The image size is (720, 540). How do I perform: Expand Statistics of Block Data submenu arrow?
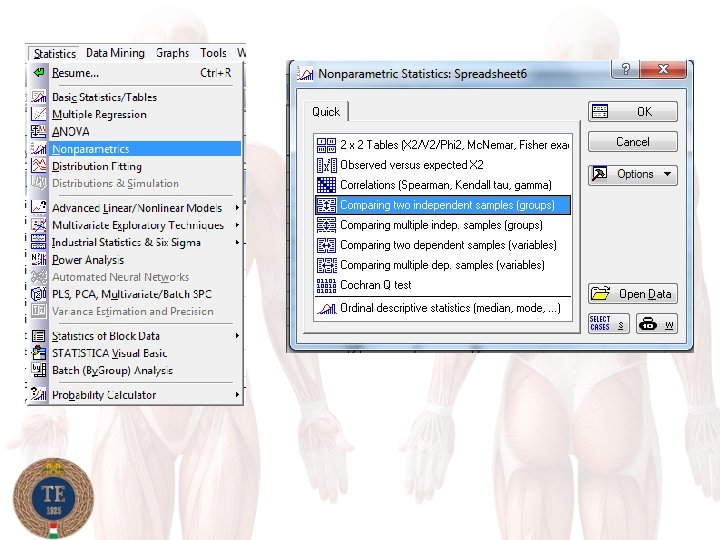pyautogui.click(x=237, y=336)
